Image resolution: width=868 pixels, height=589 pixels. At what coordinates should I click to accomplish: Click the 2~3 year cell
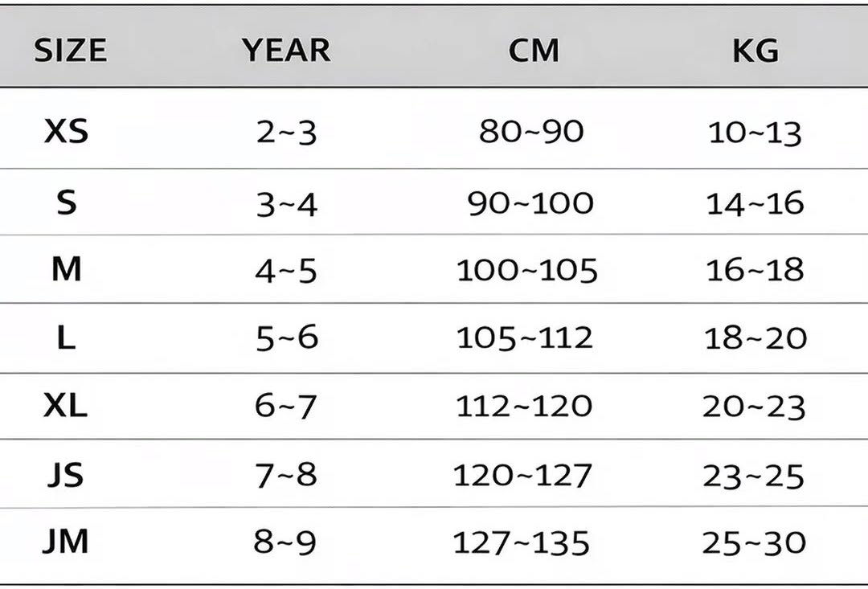tap(286, 133)
